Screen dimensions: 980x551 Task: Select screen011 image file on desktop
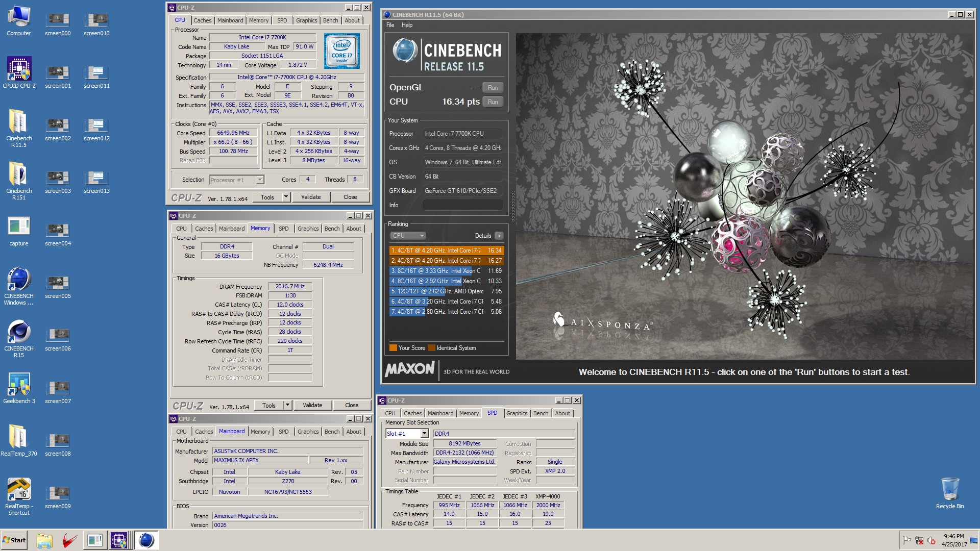click(96, 77)
